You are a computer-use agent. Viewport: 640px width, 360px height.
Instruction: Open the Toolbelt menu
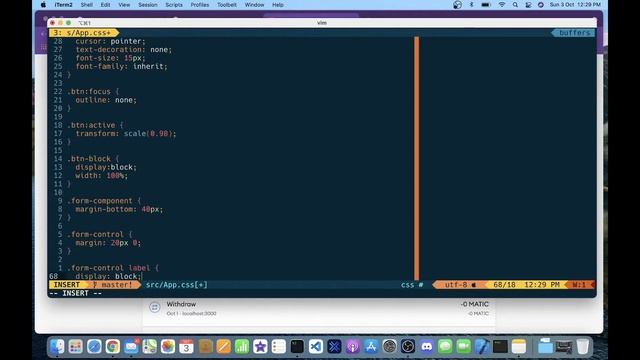click(227, 5)
